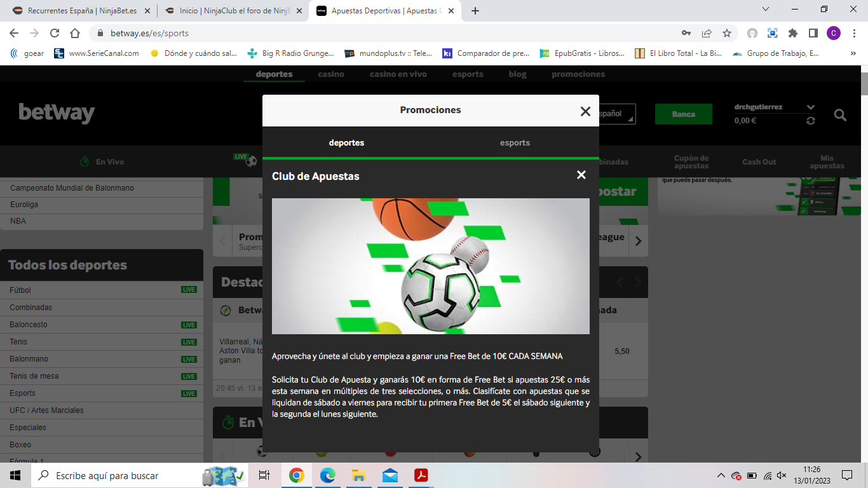Open Cupón de apuestas
The width and height of the screenshot is (868, 488).
pyautogui.click(x=691, y=162)
